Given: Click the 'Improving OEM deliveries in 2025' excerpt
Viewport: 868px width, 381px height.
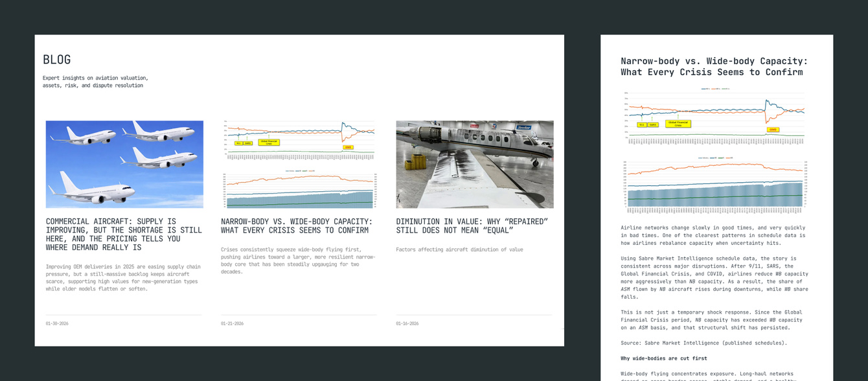Looking at the screenshot, I should click(124, 277).
